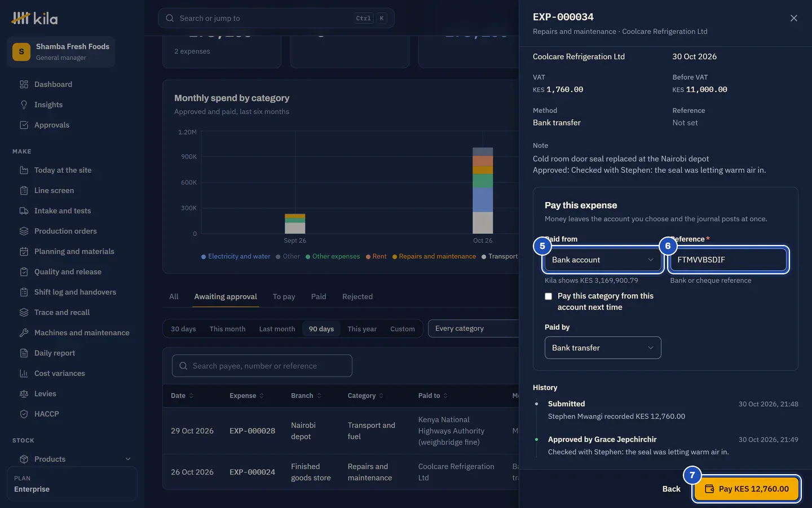
Task: Click the Intake and tests truck icon
Action: click(x=24, y=211)
